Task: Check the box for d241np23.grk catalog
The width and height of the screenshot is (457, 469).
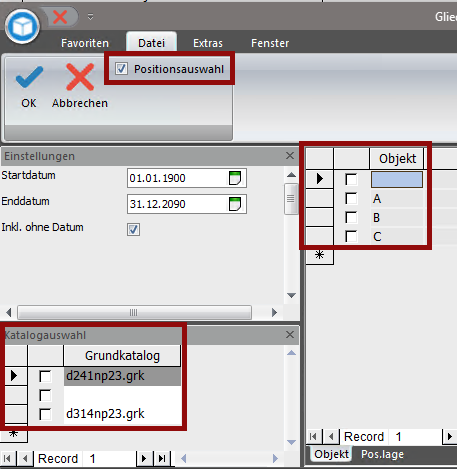Action: tap(45, 376)
